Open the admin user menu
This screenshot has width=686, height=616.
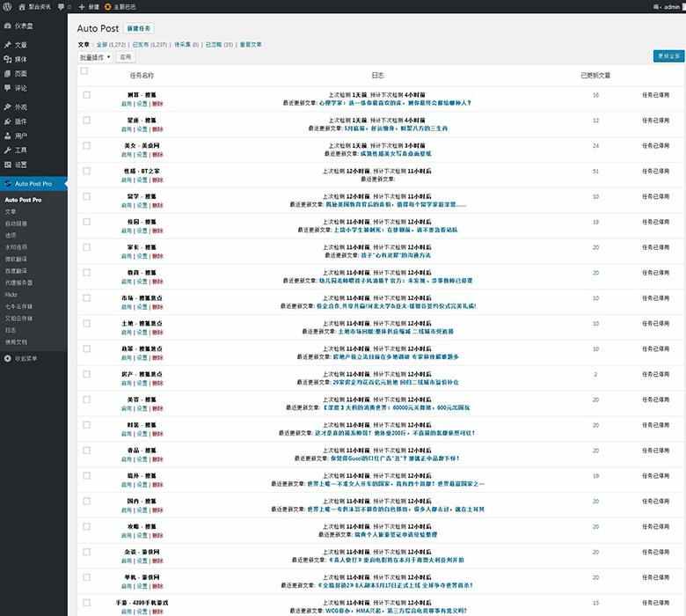[x=668, y=7]
